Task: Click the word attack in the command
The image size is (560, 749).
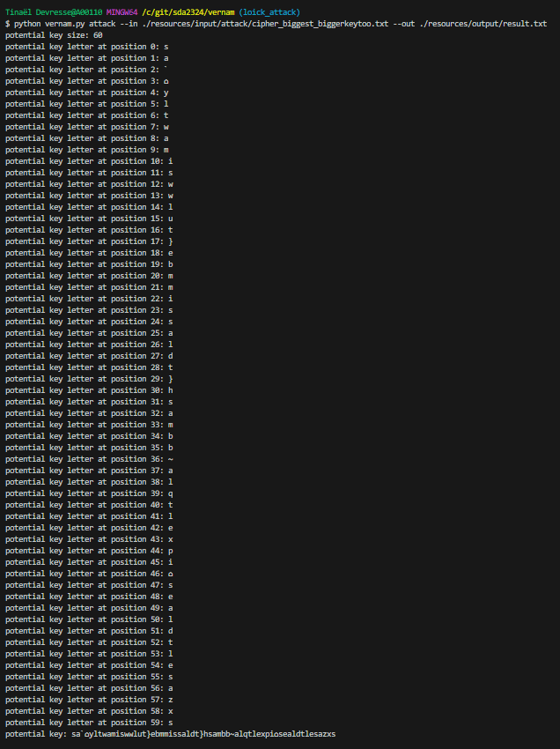Action: point(102,24)
